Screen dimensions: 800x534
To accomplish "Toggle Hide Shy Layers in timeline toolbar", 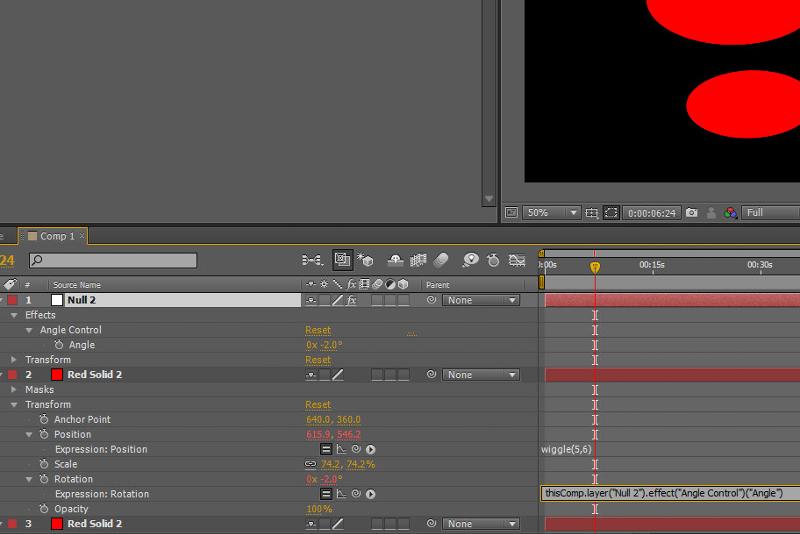I will tap(395, 261).
